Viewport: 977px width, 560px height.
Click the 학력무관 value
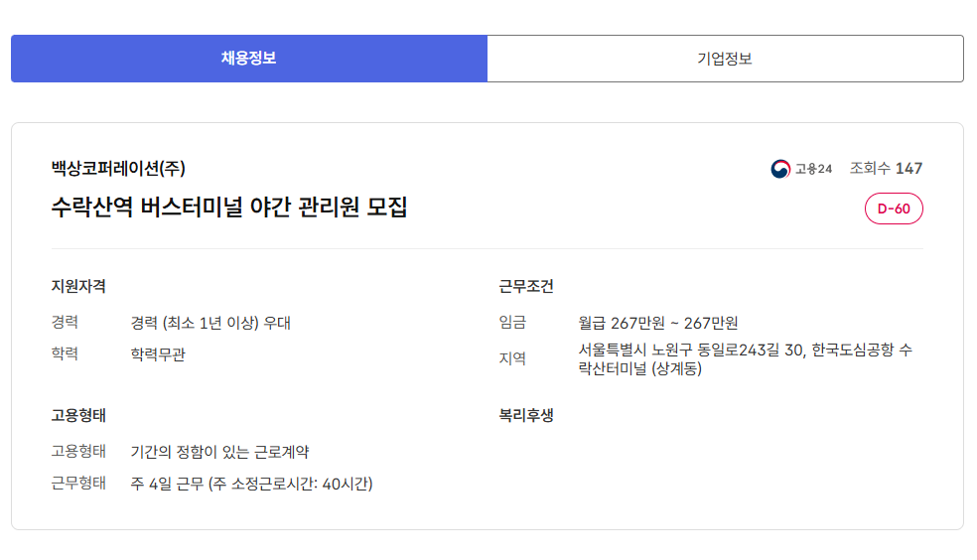point(158,354)
